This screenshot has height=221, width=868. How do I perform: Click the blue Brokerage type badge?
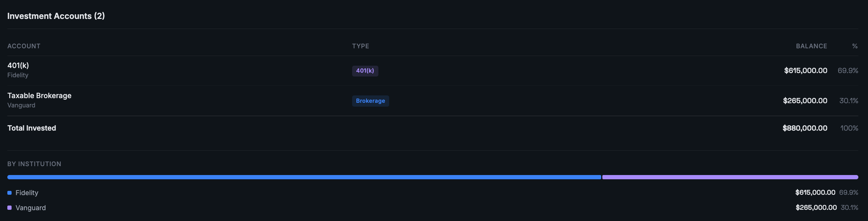coord(370,101)
